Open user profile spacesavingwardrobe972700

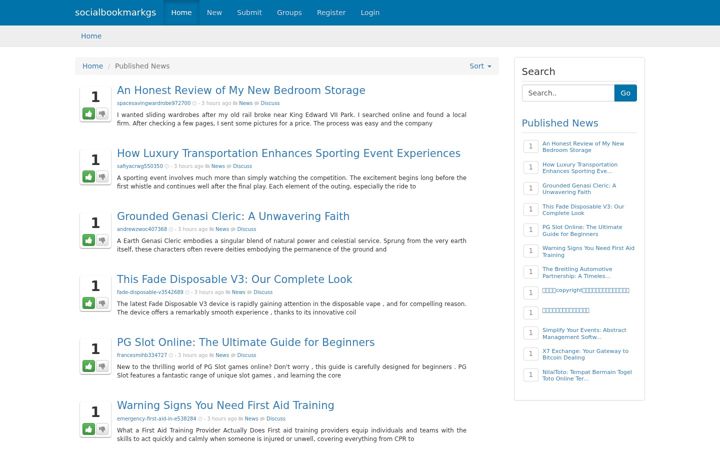click(x=153, y=103)
